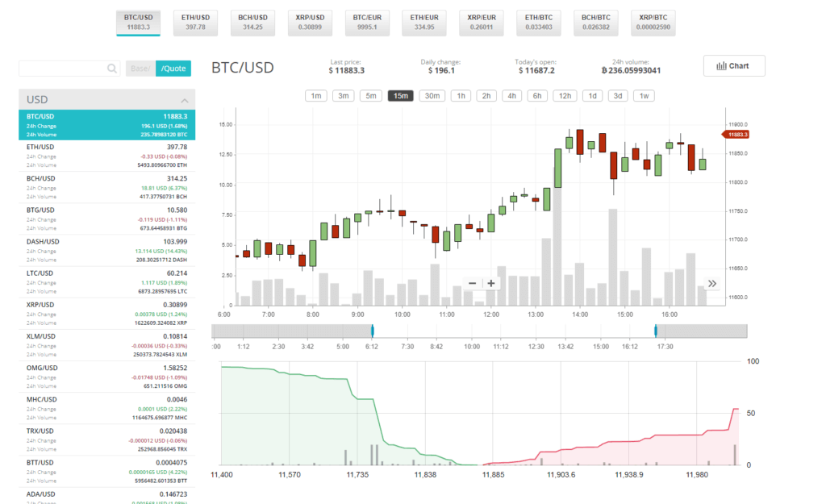Viewport: 826px width, 504px height.
Task: Select the ETH/EUR top ticker tab
Action: 424,23
